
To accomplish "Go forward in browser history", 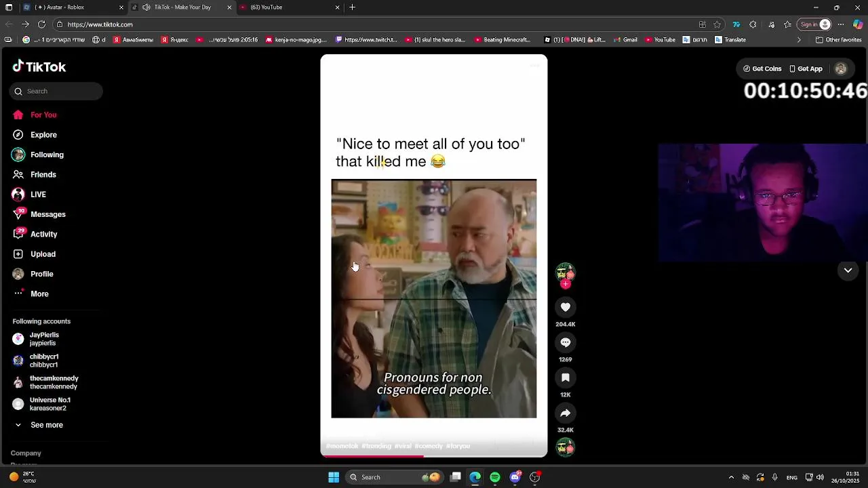I will click(25, 24).
